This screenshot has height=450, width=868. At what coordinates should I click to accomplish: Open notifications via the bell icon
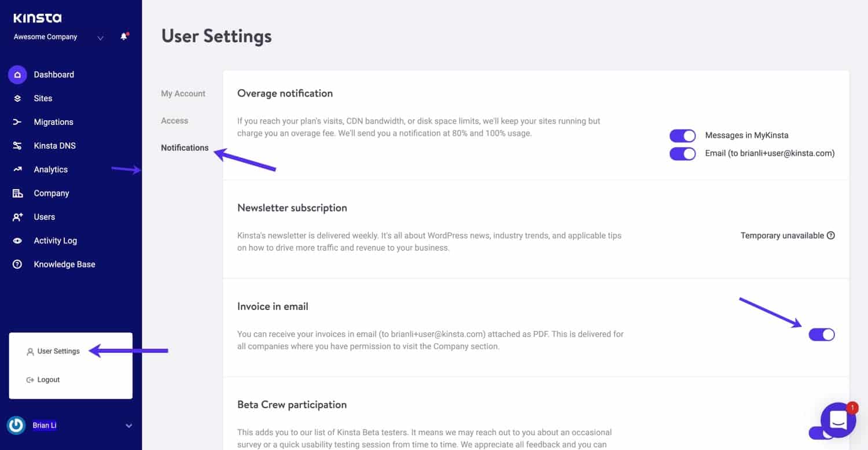pos(123,37)
